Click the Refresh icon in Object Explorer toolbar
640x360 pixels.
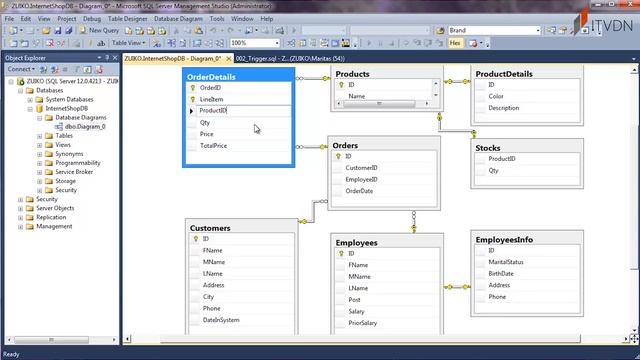[87, 69]
